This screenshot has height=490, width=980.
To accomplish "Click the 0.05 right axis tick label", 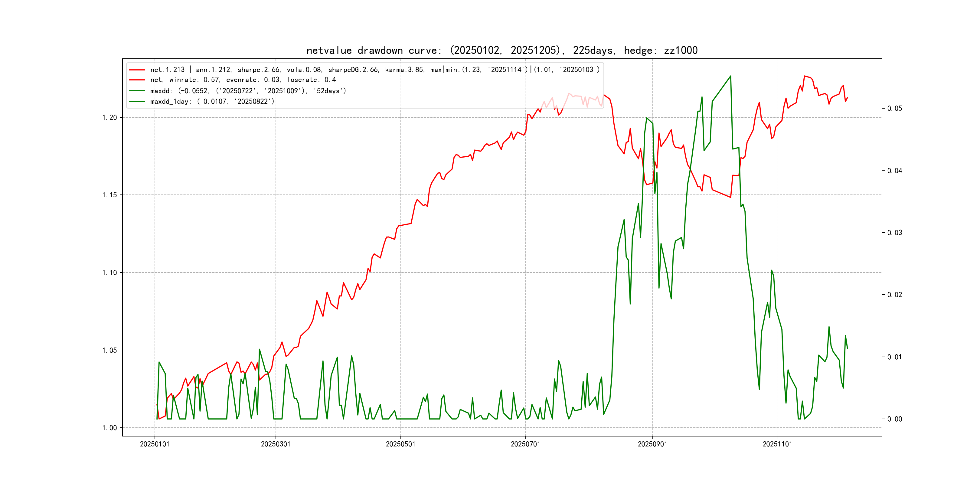I will 894,109.
